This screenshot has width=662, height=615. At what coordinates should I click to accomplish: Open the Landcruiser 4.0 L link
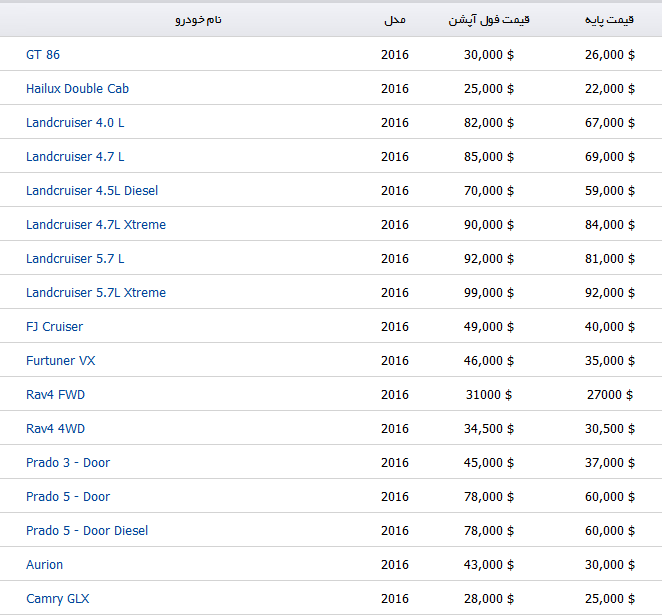point(75,122)
